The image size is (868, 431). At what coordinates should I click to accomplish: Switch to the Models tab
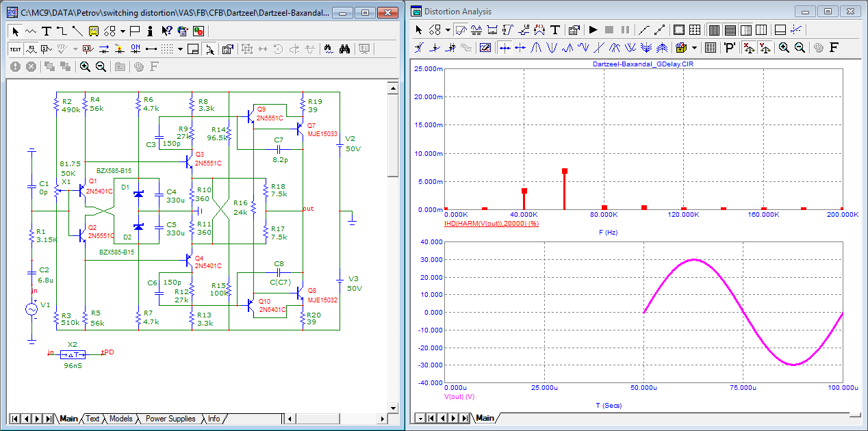pos(120,419)
